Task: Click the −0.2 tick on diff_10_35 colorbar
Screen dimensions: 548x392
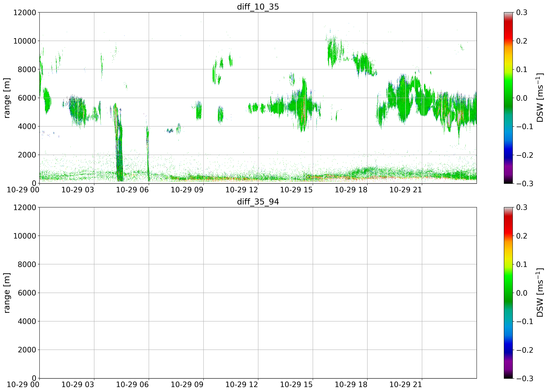Action: (x=525, y=155)
